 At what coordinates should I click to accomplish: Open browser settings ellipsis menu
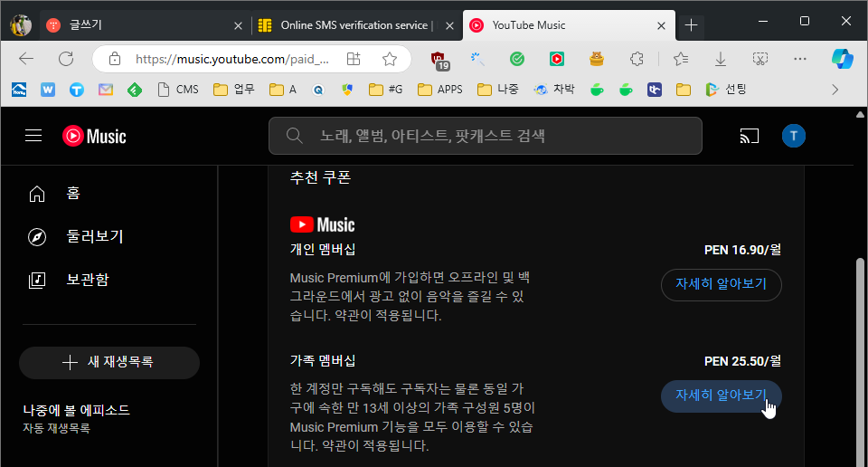click(800, 59)
